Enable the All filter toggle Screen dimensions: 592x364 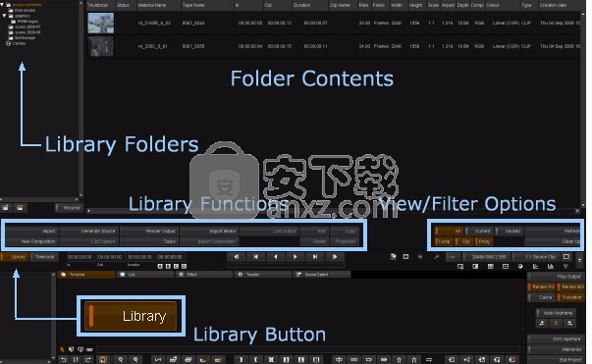coord(449,231)
